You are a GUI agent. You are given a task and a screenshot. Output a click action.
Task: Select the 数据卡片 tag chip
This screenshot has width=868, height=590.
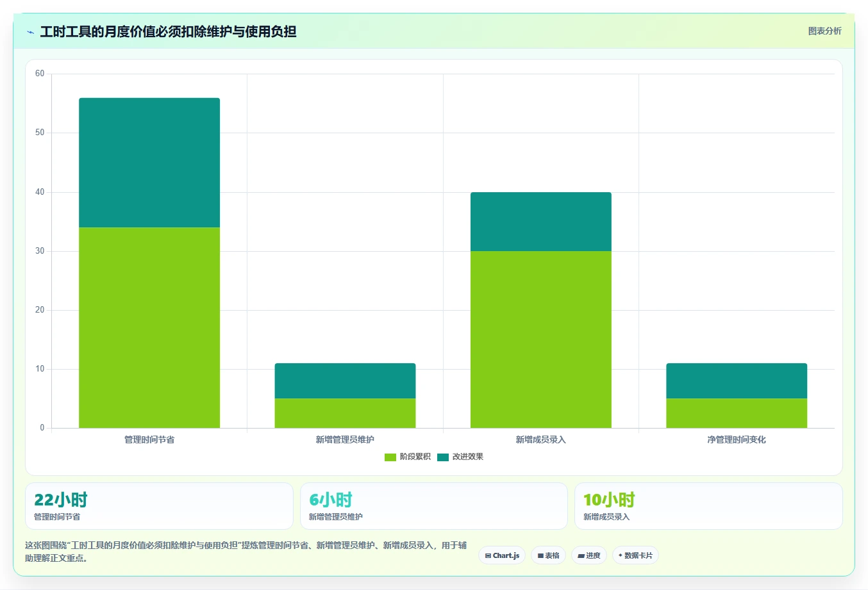click(635, 555)
